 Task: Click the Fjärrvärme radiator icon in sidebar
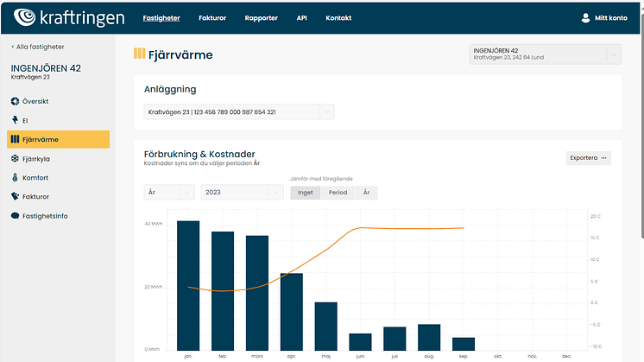click(15, 139)
